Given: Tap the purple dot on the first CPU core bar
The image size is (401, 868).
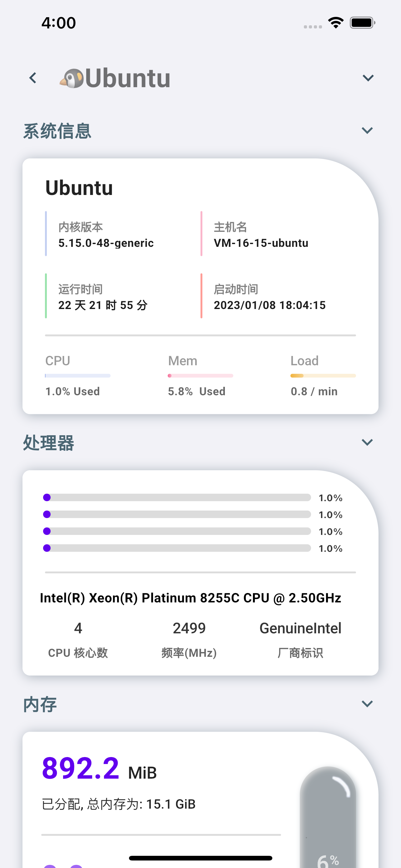Looking at the screenshot, I should point(47,497).
